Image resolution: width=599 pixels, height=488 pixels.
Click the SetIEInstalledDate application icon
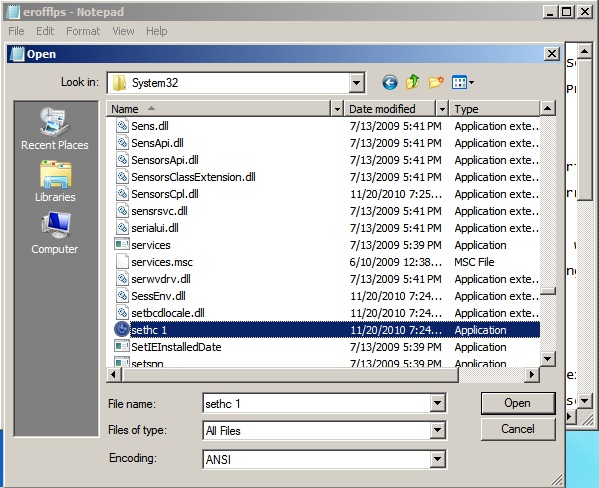tap(122, 346)
